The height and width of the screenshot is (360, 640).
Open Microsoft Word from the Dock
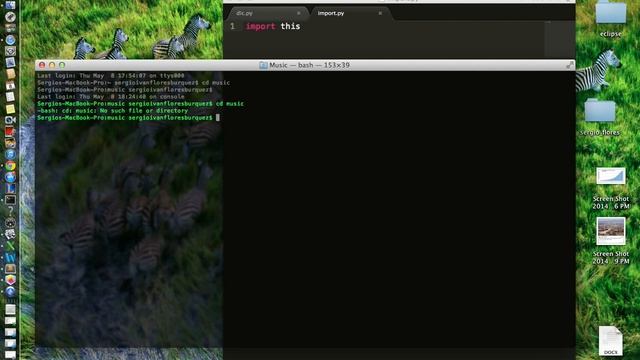(x=10, y=257)
